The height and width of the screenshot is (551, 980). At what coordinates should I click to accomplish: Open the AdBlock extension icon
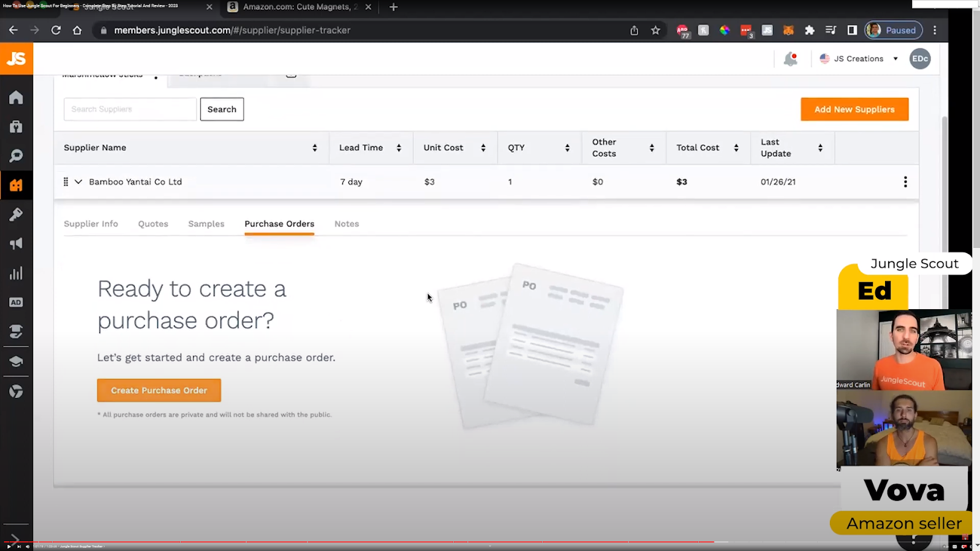click(682, 31)
